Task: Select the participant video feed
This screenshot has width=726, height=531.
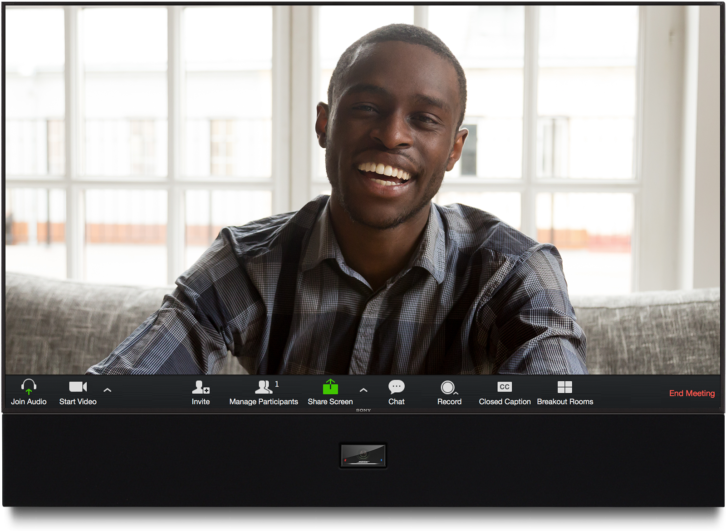Action: 363,190
